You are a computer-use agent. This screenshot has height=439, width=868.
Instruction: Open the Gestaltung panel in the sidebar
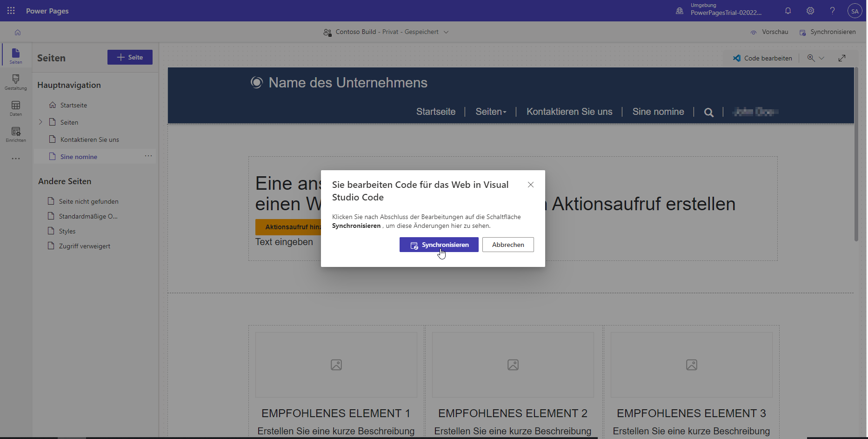(15, 82)
